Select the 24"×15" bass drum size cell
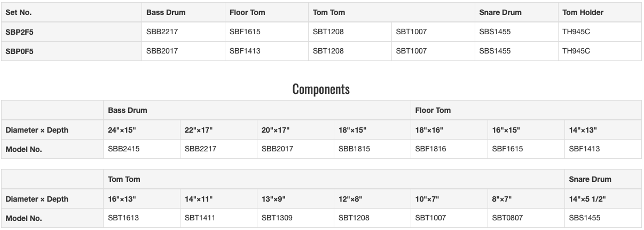The height and width of the screenshot is (230, 644). (142, 130)
